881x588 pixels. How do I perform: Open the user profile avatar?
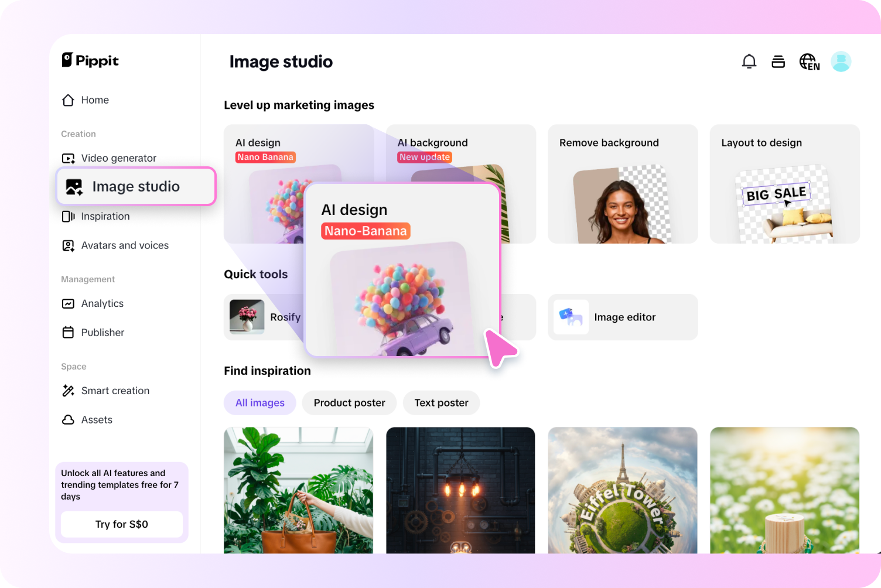click(x=841, y=61)
